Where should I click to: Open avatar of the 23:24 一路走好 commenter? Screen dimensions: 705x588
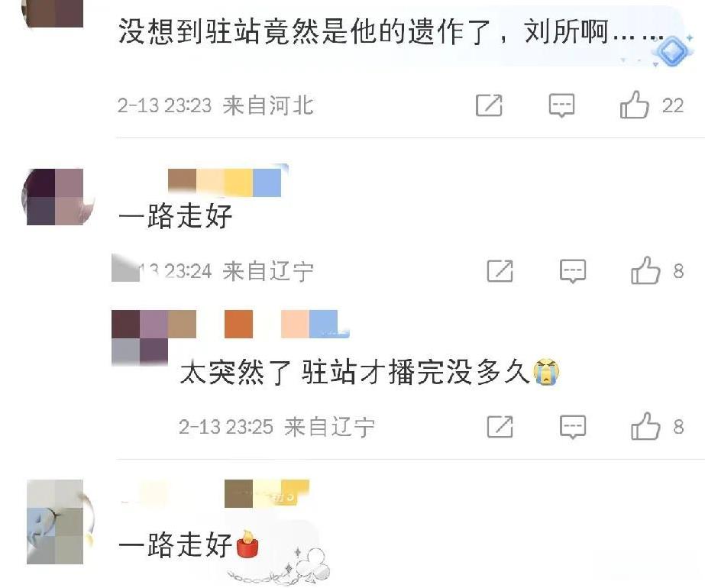58,197
